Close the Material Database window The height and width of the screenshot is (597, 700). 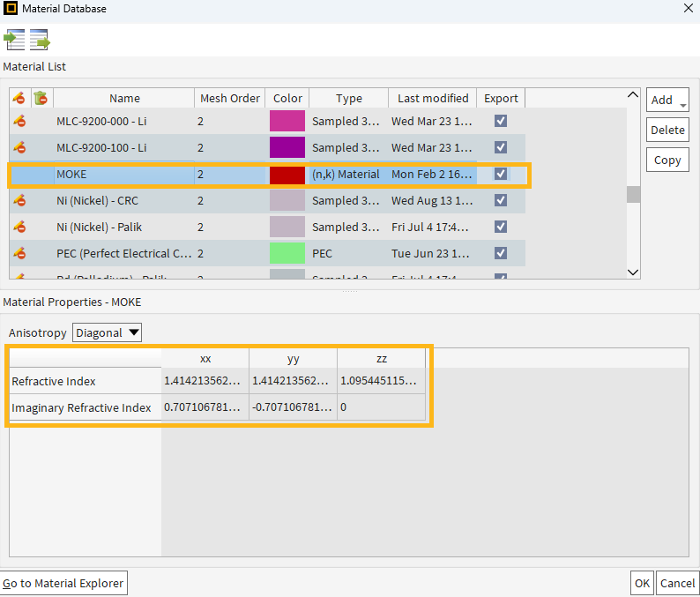click(688, 8)
